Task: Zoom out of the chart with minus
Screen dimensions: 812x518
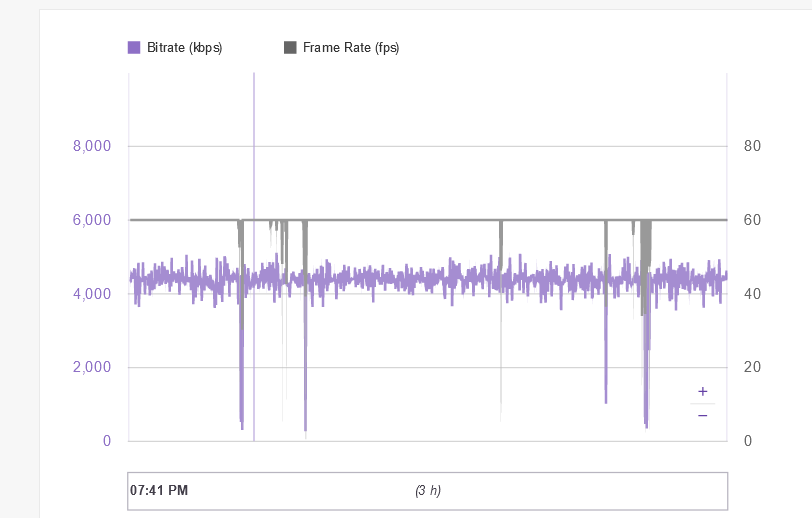Action: pyautogui.click(x=702, y=415)
